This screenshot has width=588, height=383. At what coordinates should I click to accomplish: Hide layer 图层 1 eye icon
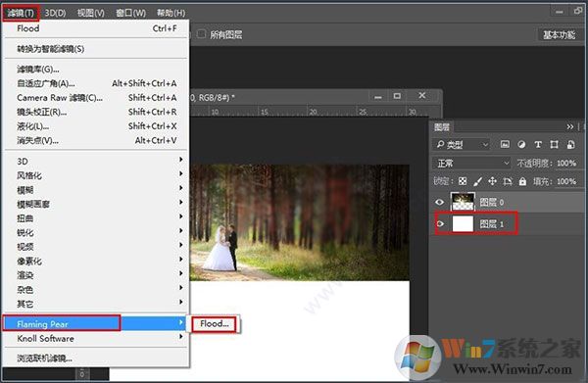[440, 223]
